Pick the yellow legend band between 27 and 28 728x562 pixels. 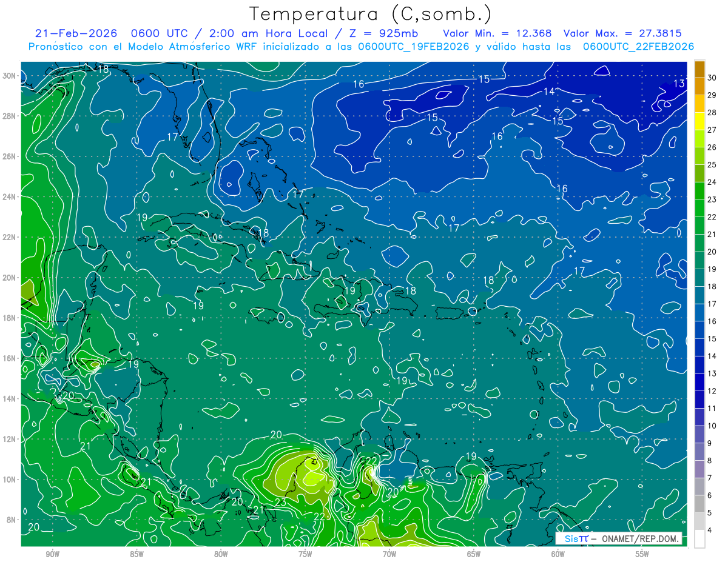pos(699,122)
